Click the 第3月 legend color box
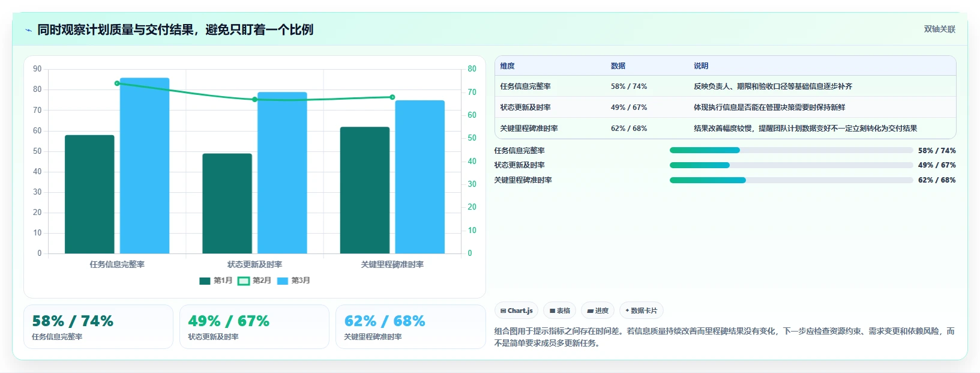Viewport: 980px width, 373px height. click(283, 281)
